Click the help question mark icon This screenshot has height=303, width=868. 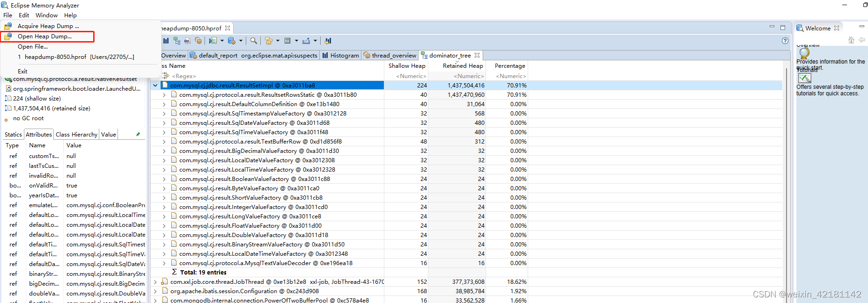(x=785, y=41)
